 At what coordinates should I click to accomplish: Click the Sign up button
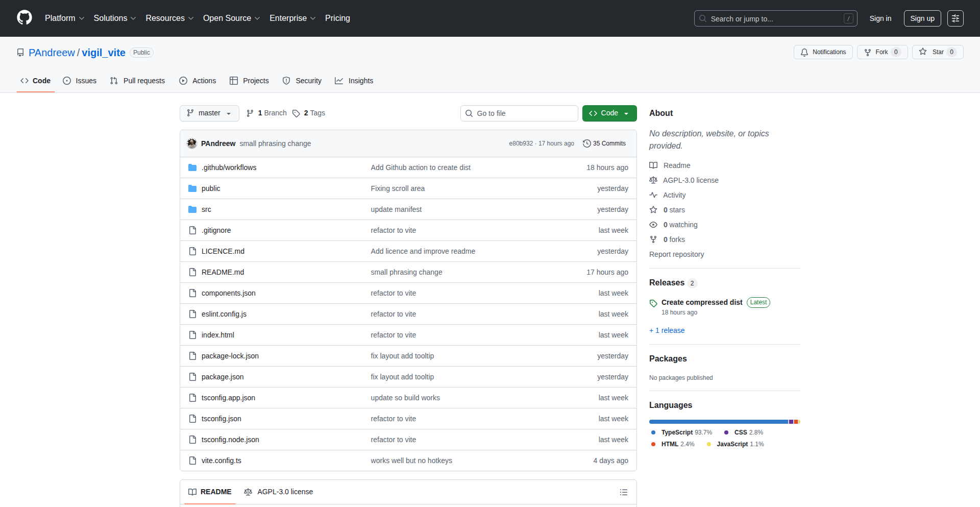(x=922, y=18)
